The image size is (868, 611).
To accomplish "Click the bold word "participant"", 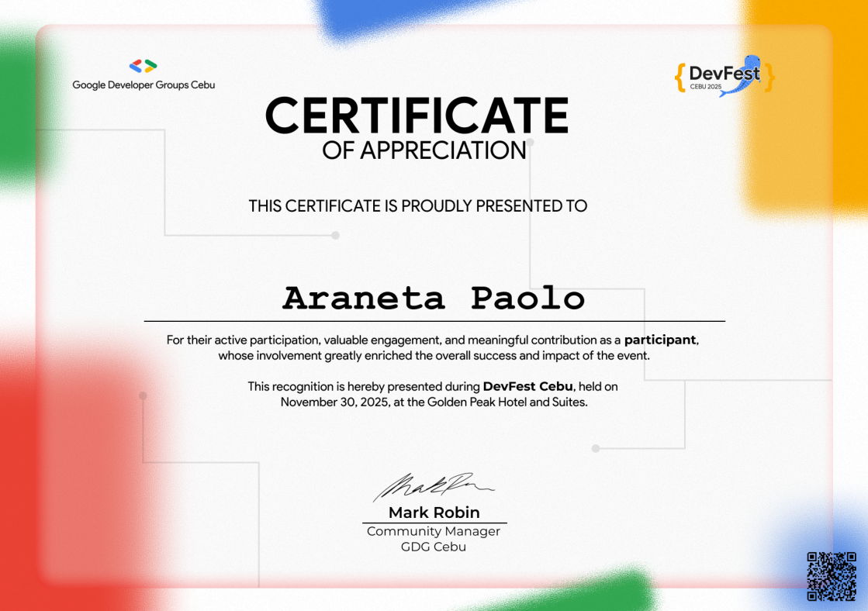I will pos(660,340).
